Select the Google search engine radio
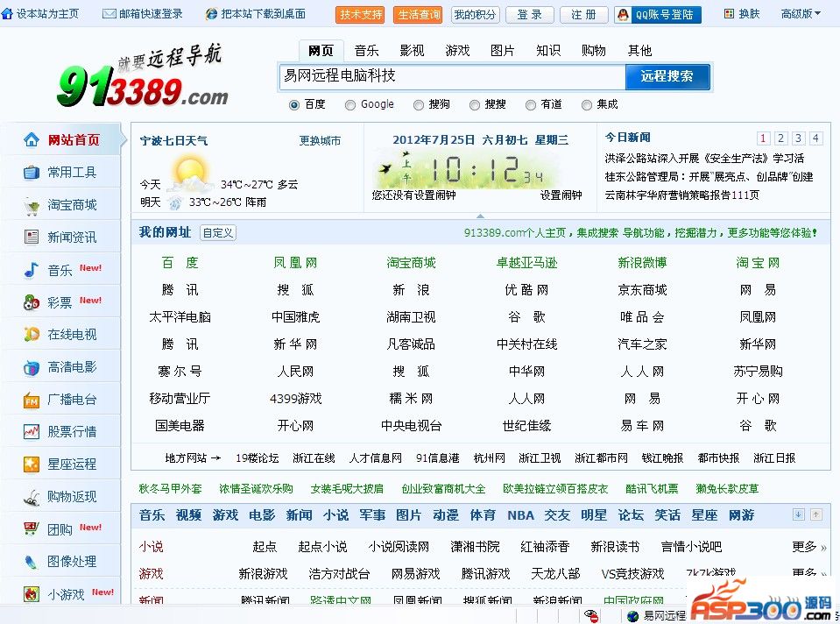Image resolution: width=840 pixels, height=624 pixels. 350,105
